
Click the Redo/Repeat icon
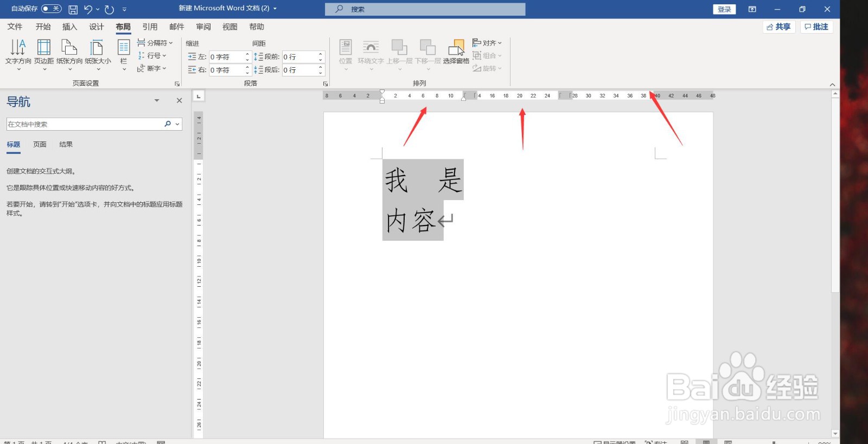point(109,9)
